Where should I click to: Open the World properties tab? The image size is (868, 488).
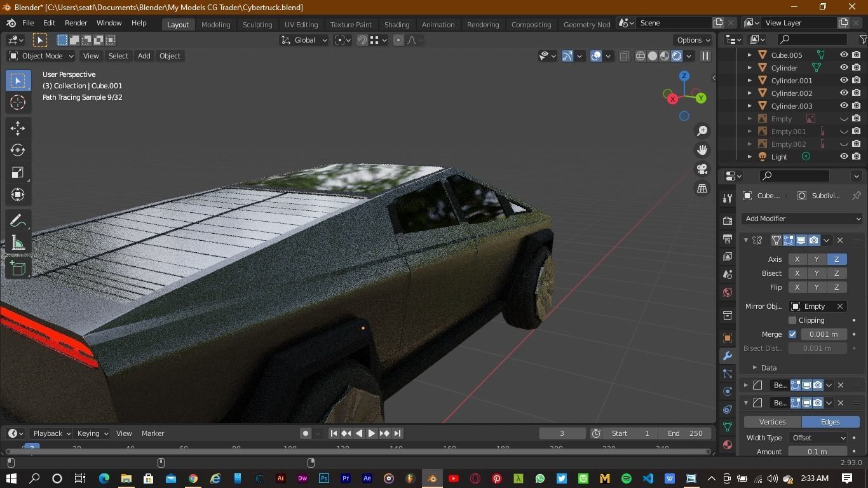click(x=728, y=292)
